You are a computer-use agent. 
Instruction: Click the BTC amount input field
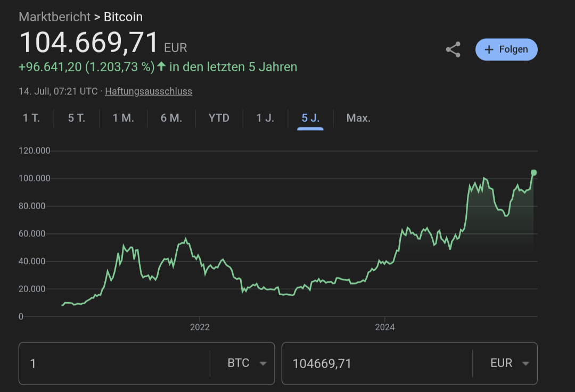click(x=114, y=363)
